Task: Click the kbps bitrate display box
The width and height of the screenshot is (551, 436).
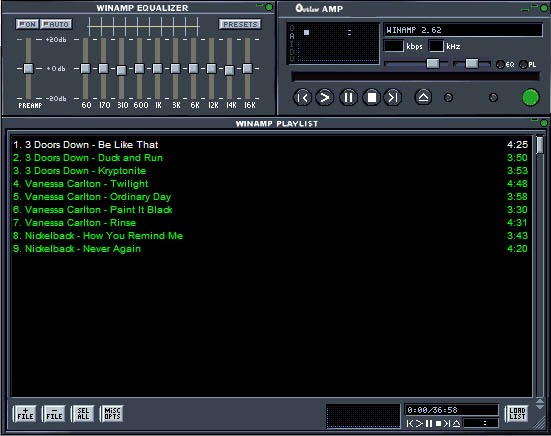Action: [394, 46]
